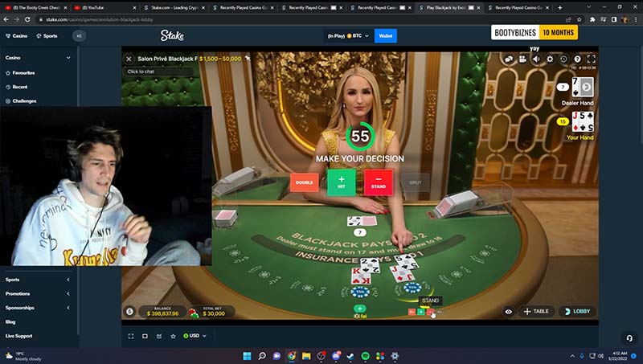The image size is (643, 364).
Task: Bookmark this page star icon
Action: pos(579,19)
